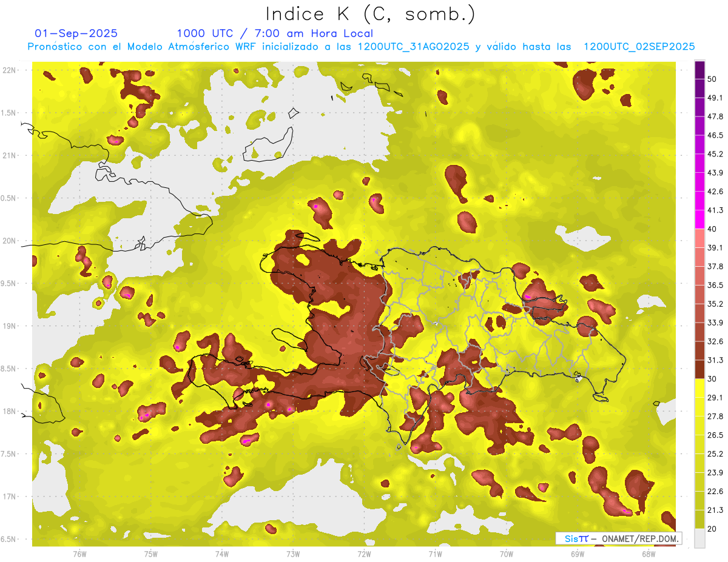Click colorbar label "31.3"
The width and height of the screenshot is (728, 562).
pos(715,360)
